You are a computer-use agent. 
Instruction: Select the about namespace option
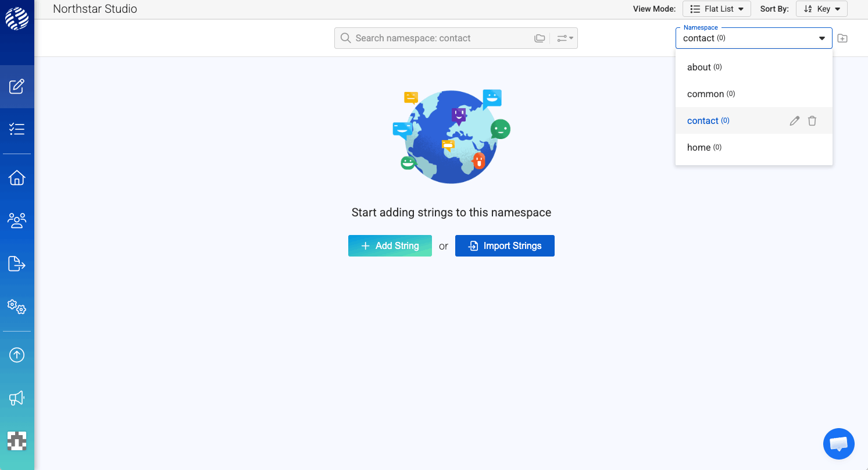click(699, 67)
